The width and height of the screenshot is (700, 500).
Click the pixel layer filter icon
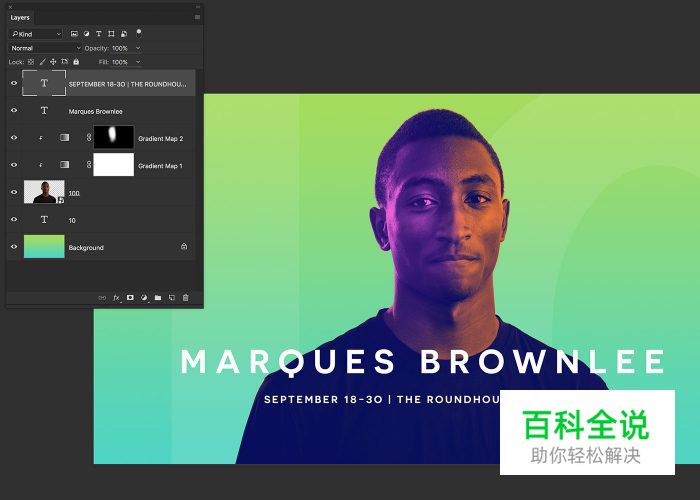(76, 34)
